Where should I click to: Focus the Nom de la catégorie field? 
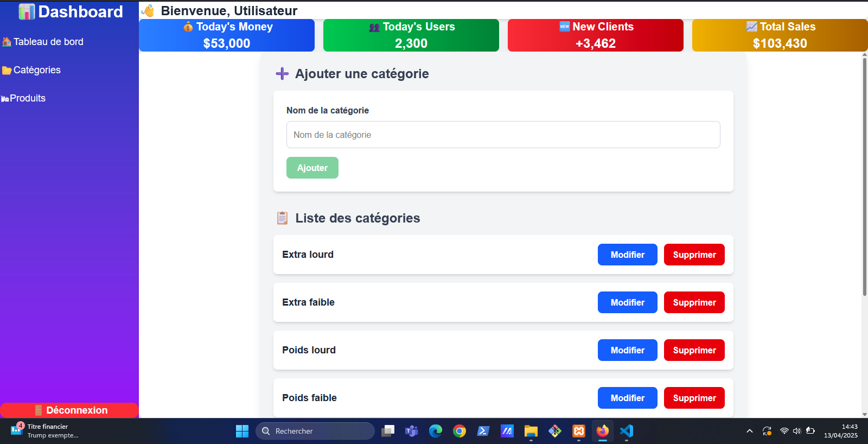pyautogui.click(x=503, y=135)
